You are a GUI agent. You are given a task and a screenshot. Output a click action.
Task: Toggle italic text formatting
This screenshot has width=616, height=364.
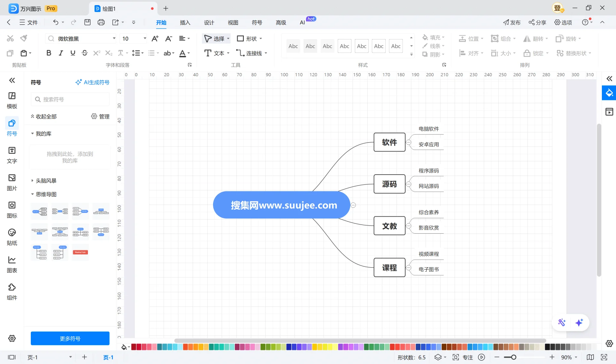coord(61,53)
